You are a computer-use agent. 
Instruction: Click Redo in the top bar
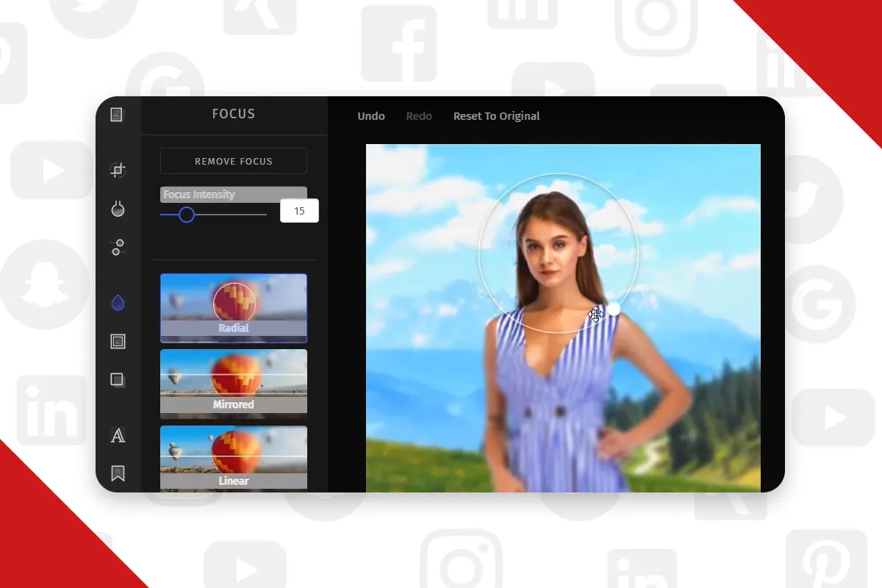[x=419, y=116]
